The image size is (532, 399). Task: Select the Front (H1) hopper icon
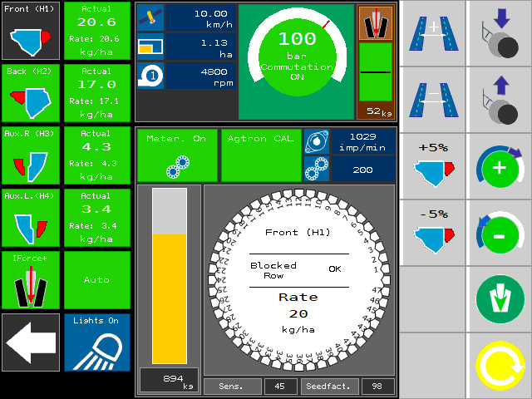coord(31,31)
